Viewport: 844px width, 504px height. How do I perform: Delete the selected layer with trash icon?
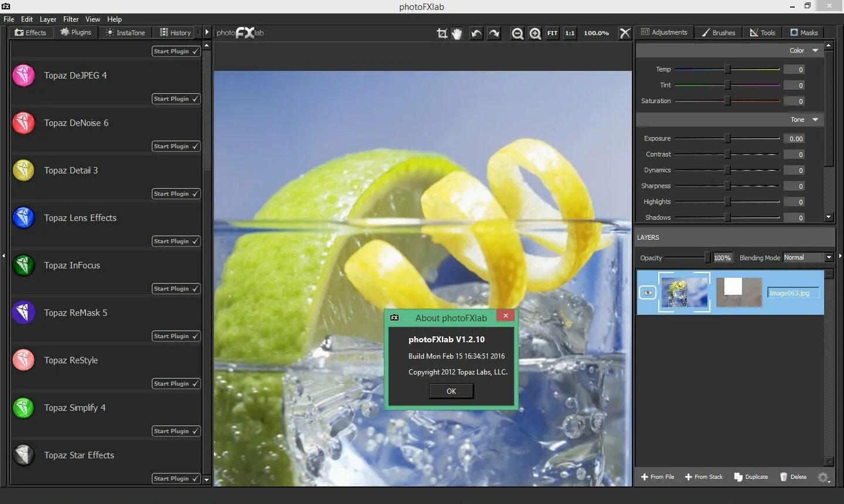pos(793,477)
